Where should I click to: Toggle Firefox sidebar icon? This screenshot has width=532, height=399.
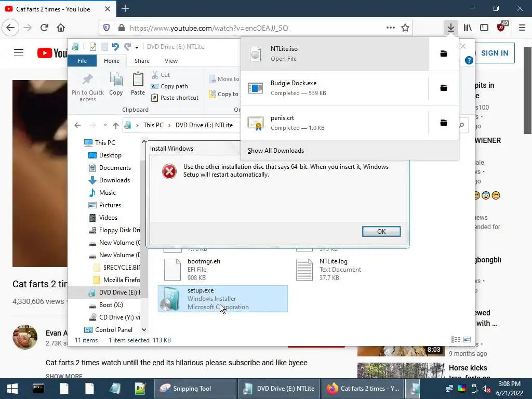point(484,28)
